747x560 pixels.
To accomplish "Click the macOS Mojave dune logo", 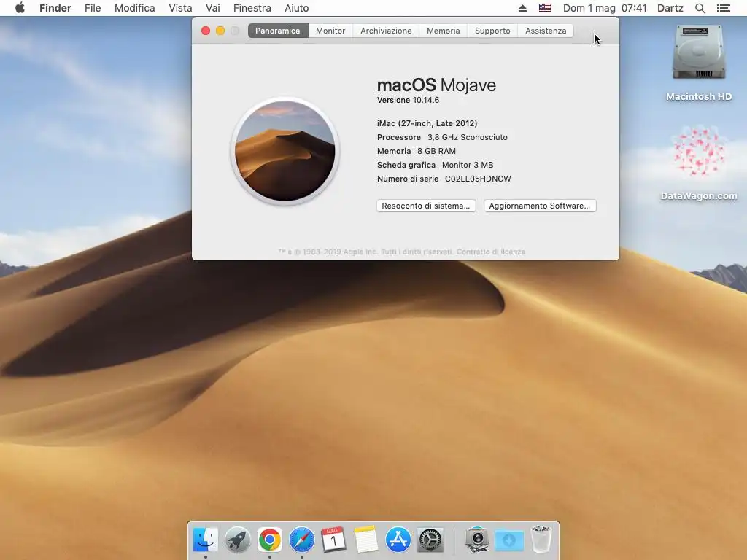I will click(285, 151).
